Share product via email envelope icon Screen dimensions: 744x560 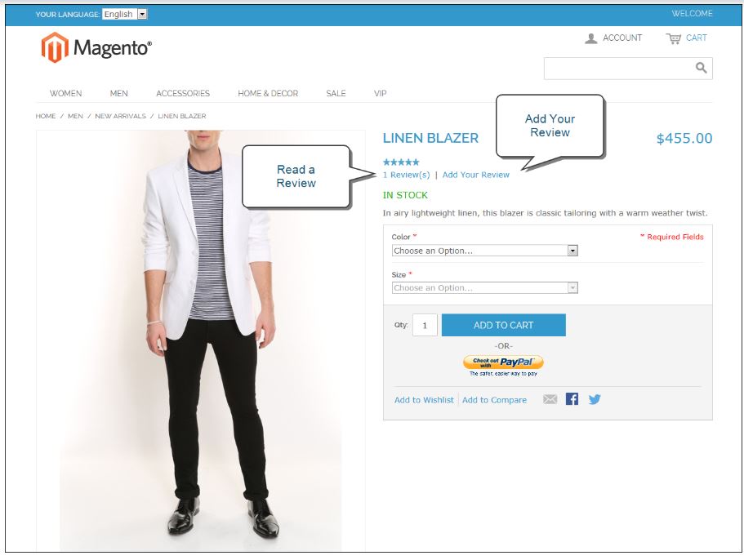pyautogui.click(x=550, y=399)
